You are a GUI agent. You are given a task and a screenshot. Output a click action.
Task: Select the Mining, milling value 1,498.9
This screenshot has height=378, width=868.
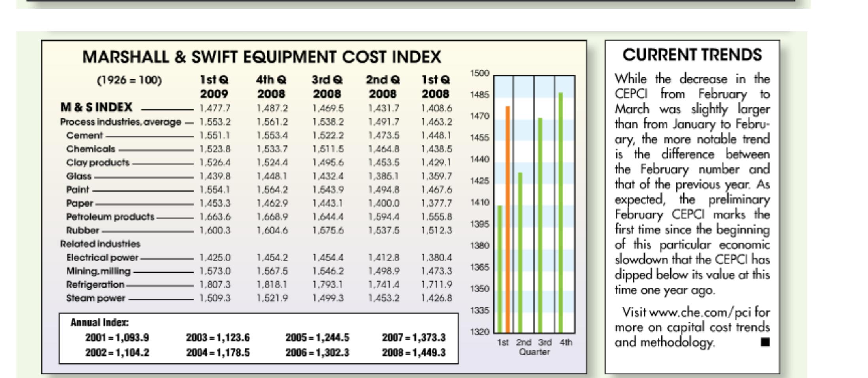(384, 271)
